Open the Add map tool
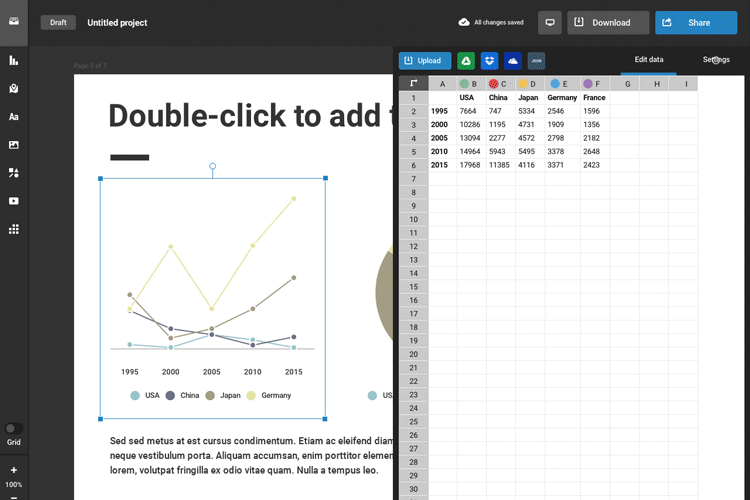 pos(14,89)
